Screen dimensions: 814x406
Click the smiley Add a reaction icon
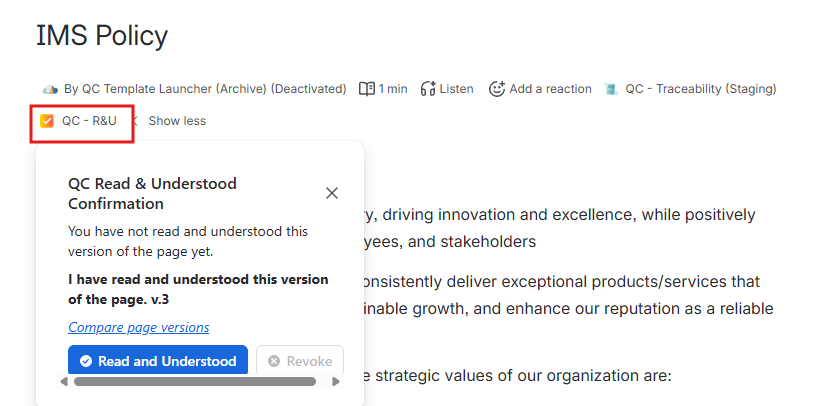pyautogui.click(x=497, y=89)
